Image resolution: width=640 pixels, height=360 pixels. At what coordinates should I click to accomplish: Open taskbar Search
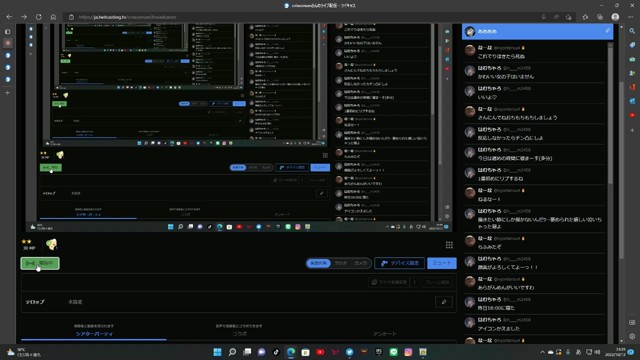pos(232,352)
